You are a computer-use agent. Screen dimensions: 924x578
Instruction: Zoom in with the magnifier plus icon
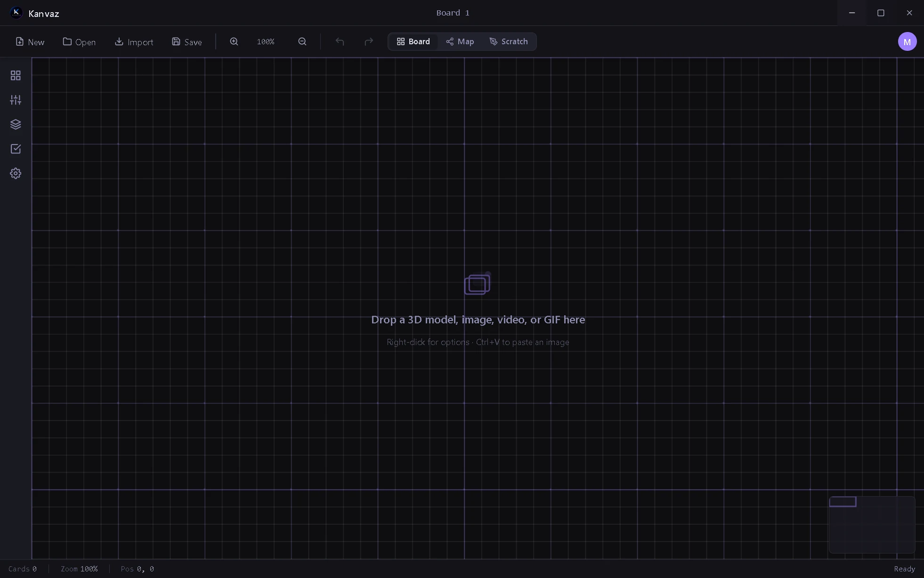coord(234,41)
